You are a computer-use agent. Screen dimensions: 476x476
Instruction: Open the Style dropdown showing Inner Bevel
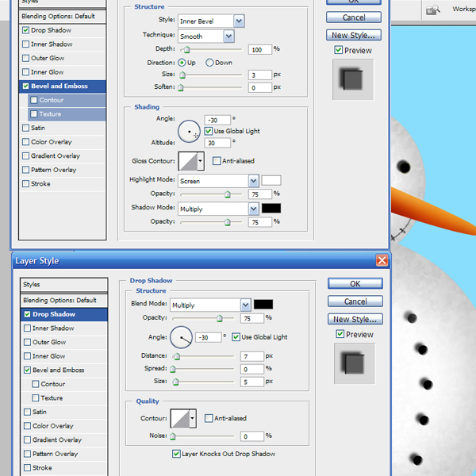[211, 21]
